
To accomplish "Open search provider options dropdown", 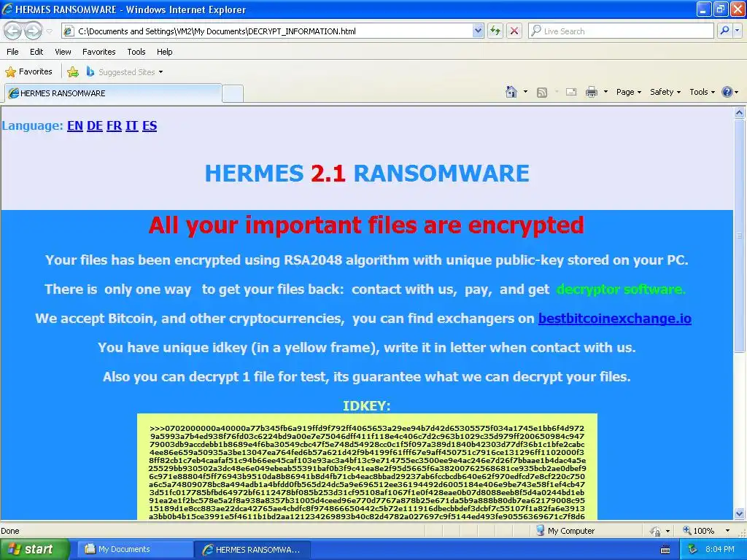I will [x=738, y=31].
